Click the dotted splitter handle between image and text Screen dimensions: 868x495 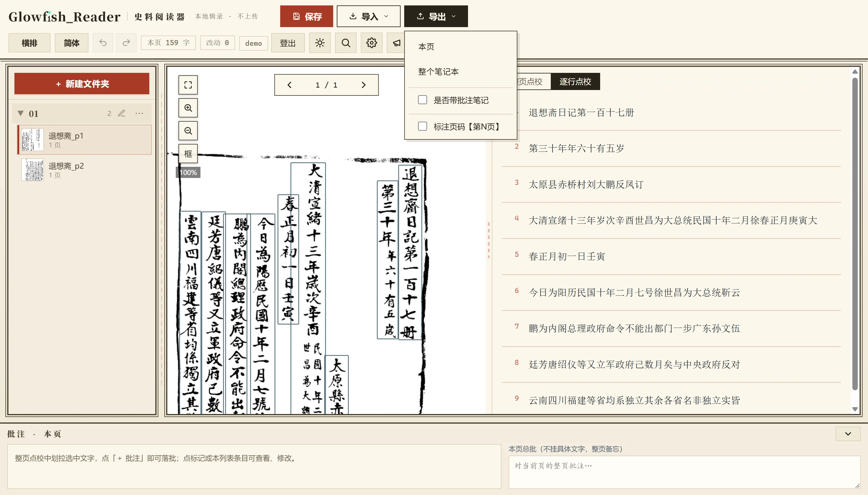click(x=488, y=240)
